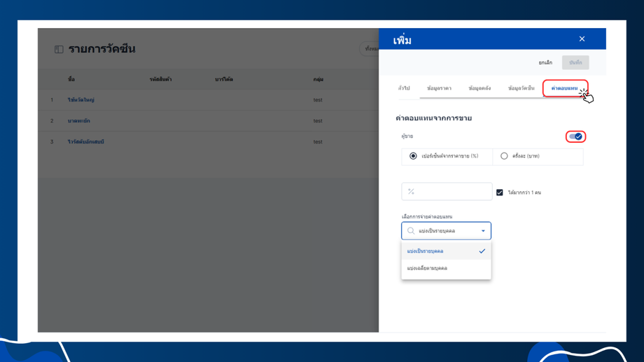Click the search icon in commission dropdown
Screen dimensions: 644x362
click(411, 231)
